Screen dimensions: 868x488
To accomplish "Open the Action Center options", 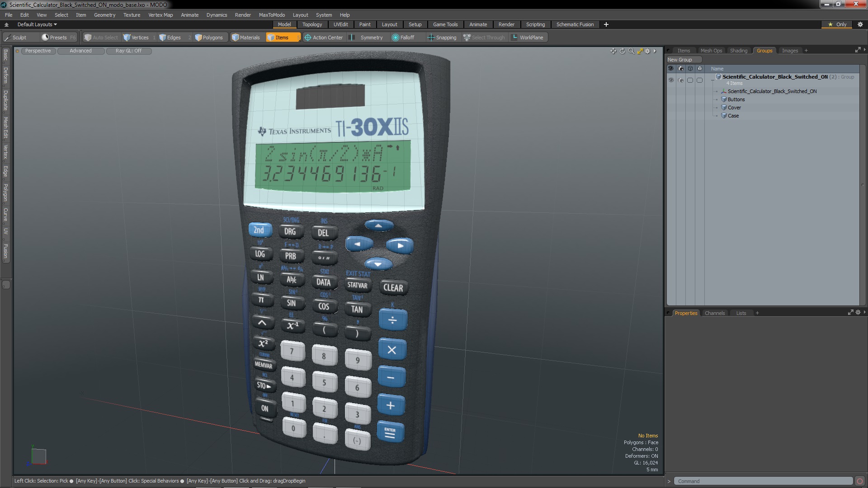I will [x=324, y=38].
